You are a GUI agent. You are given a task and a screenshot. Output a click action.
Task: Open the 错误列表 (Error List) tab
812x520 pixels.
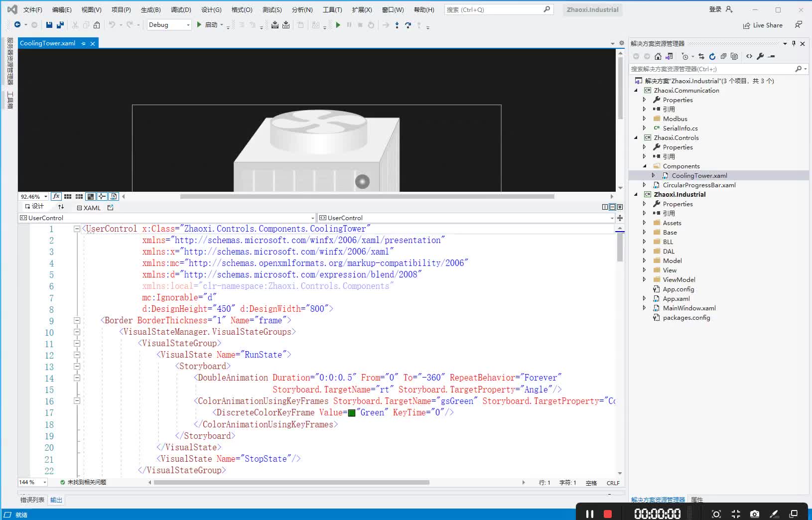pyautogui.click(x=32, y=500)
